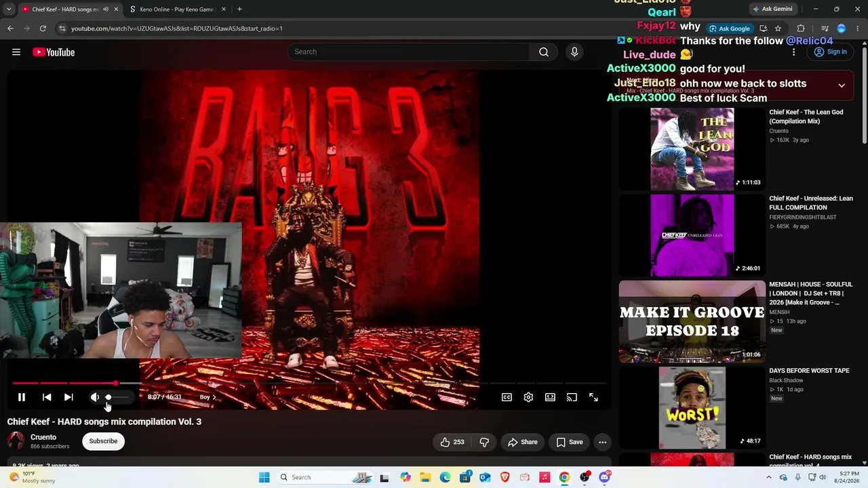868x488 pixels.
Task: Skip to the previous video
Action: tap(47, 397)
